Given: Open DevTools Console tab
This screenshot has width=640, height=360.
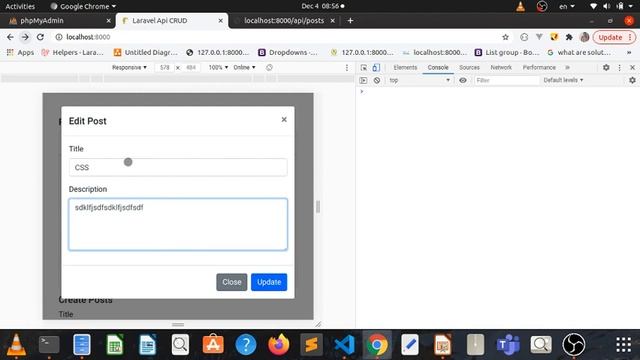Looking at the screenshot, I should coord(438,67).
